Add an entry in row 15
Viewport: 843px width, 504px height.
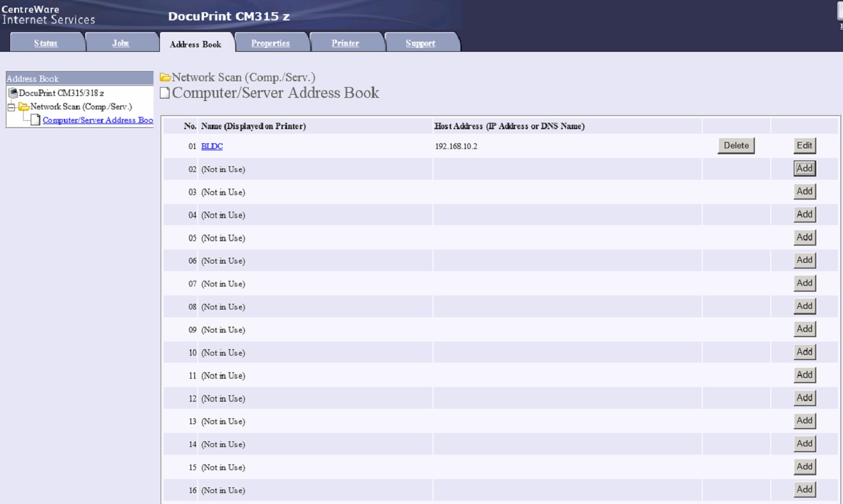[x=805, y=467]
